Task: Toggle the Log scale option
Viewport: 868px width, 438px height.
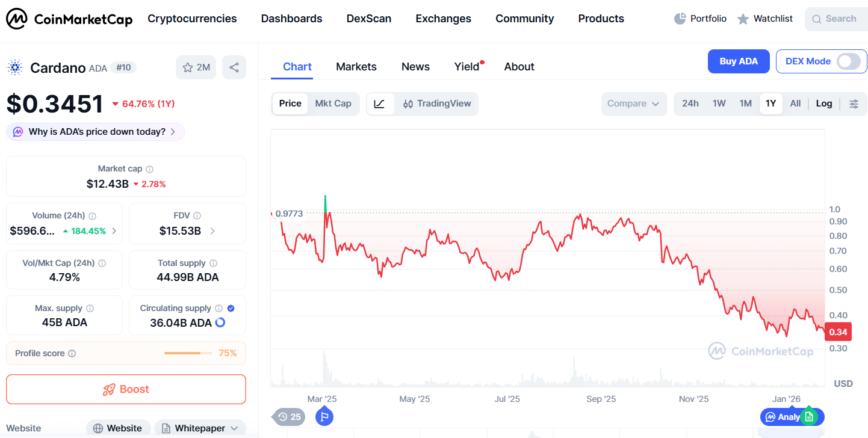Action: click(x=824, y=103)
